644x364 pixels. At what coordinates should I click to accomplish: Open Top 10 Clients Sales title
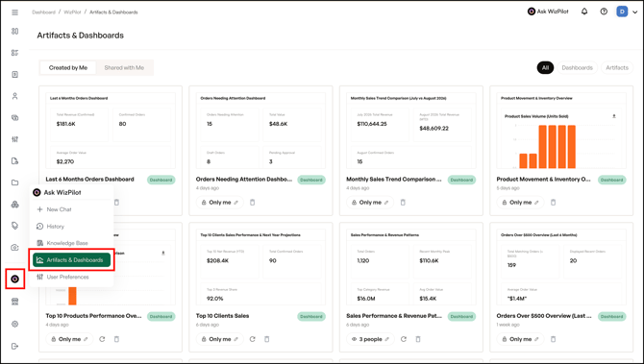pos(222,316)
